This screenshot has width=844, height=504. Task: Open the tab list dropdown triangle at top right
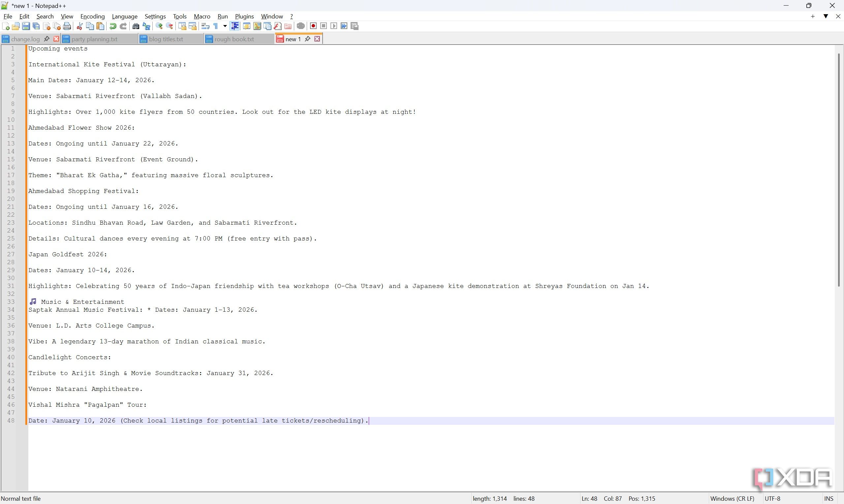pos(826,16)
